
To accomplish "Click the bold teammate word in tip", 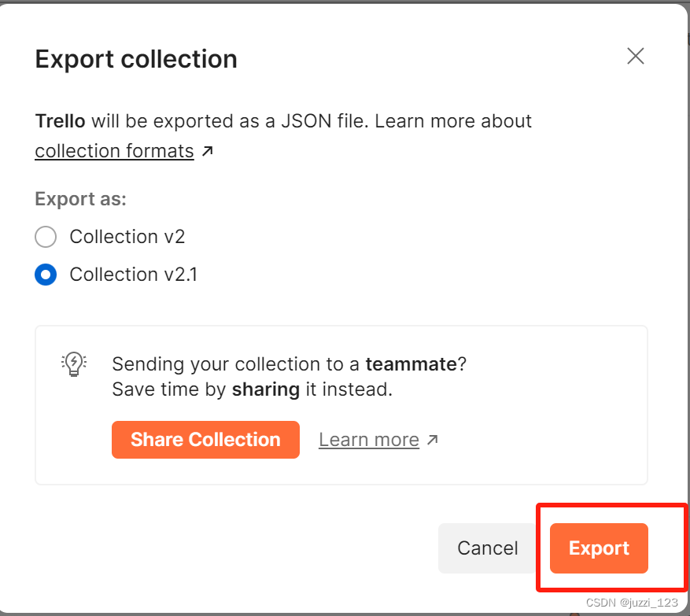I will click(x=411, y=364).
